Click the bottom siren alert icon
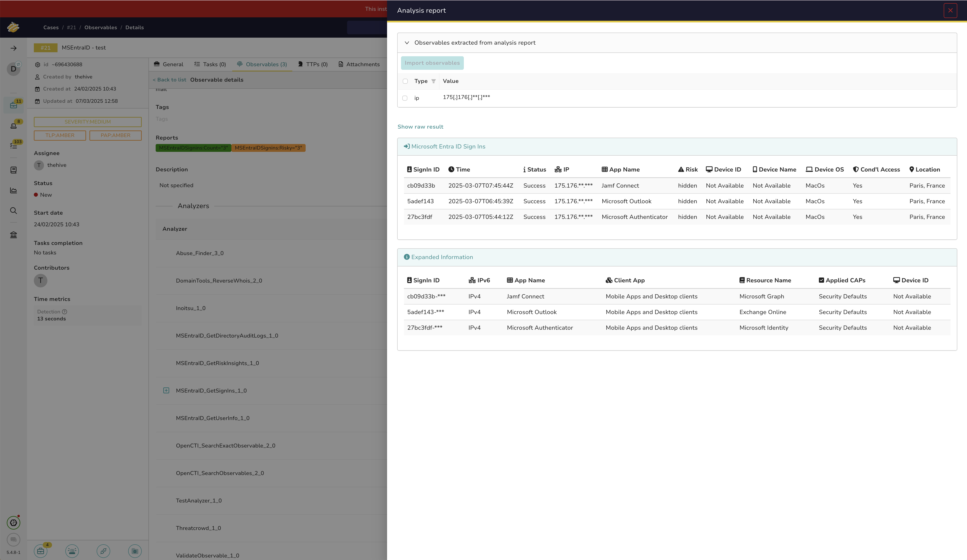The height and width of the screenshot is (560, 967). 72,551
